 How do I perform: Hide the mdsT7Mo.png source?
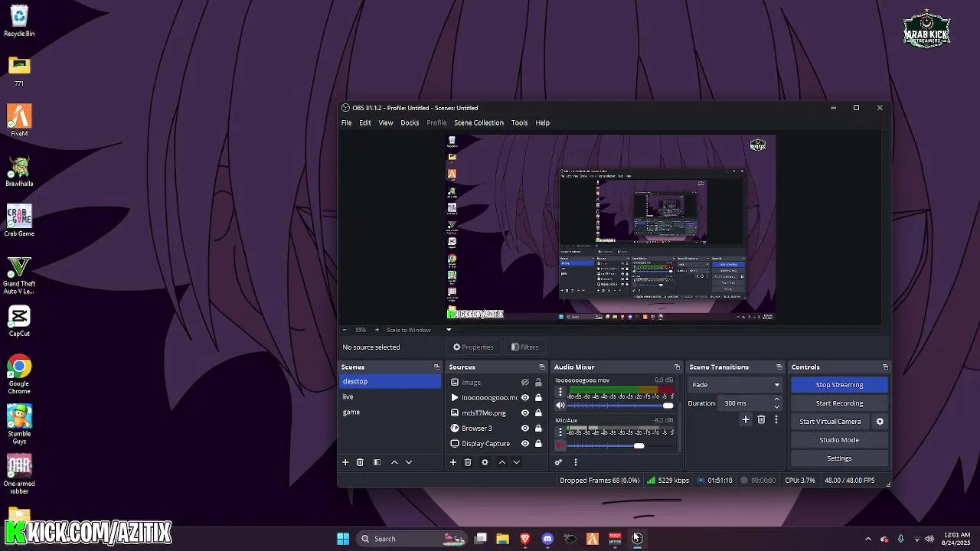coord(525,413)
